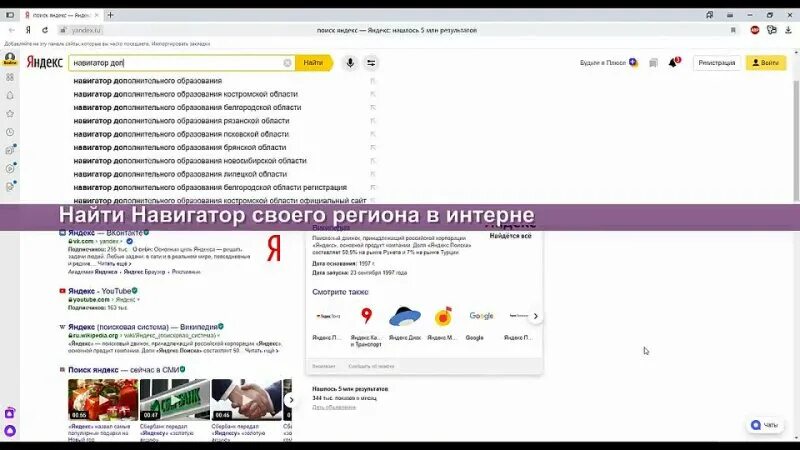Open the notifications bell in the left sidebar
This screenshot has width=800, height=450.
click(10, 95)
